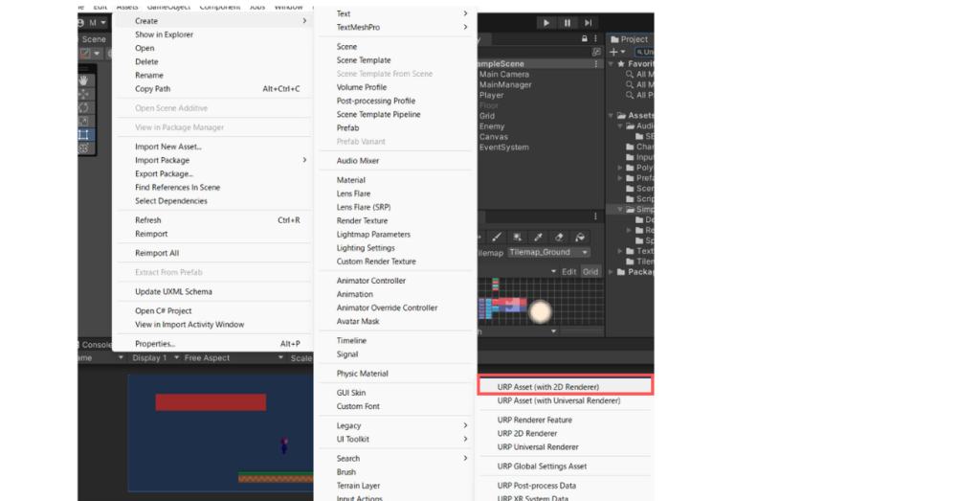Toggle the tile palette Edit button
The image size is (980, 501).
pyautogui.click(x=568, y=271)
